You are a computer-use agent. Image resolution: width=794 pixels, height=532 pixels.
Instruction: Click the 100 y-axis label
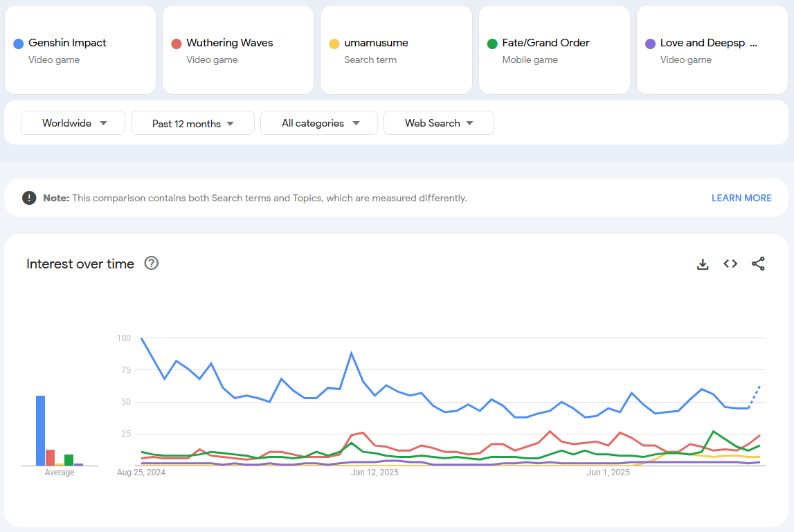[123, 338]
